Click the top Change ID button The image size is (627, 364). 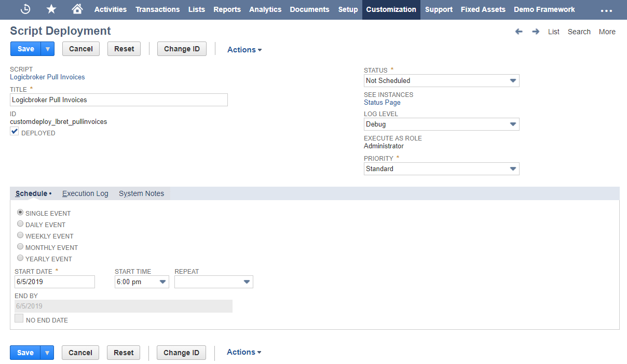click(x=182, y=49)
